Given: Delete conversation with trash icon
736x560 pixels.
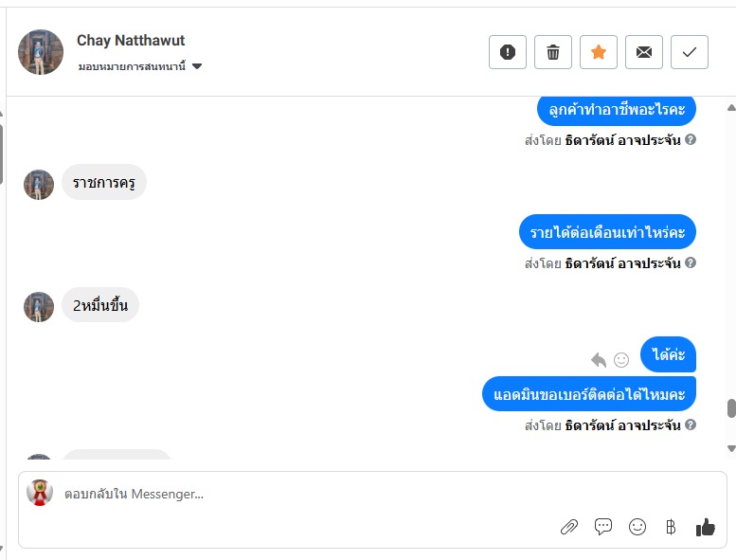Looking at the screenshot, I should point(553,52).
